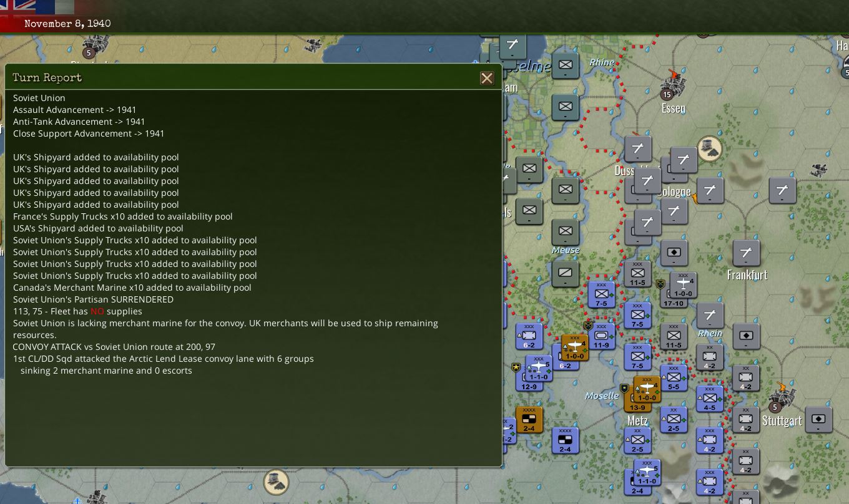Viewport: 849px width, 504px height.
Task: Select the orange 2-4 army headquarters
Action: click(x=529, y=420)
